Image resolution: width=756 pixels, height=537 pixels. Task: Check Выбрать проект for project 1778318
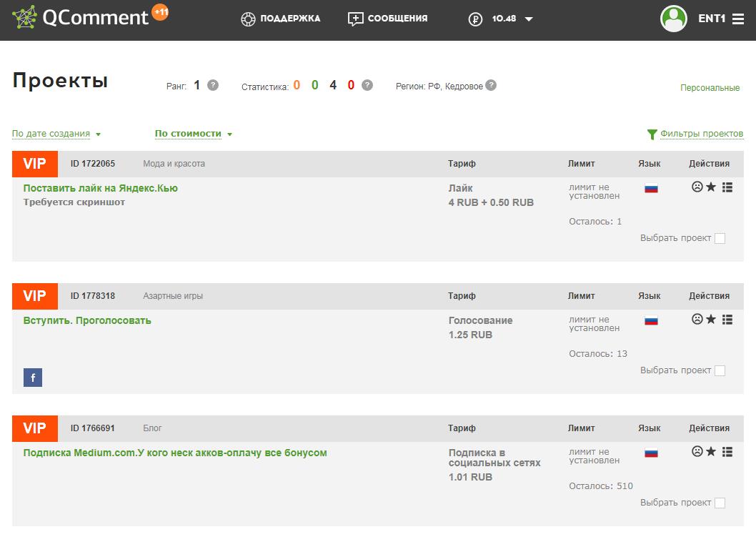(x=720, y=370)
